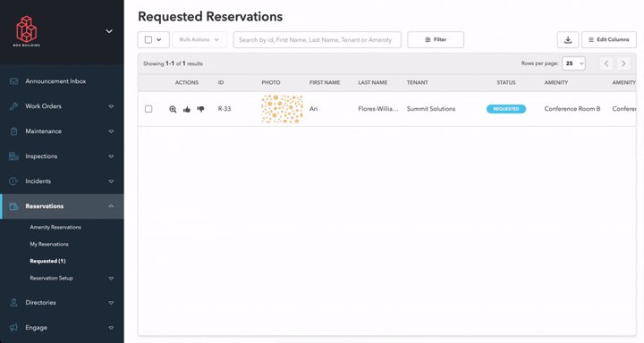The width and height of the screenshot is (644, 343).
Task: Click the Incidents icon in sidebar
Action: (13, 181)
